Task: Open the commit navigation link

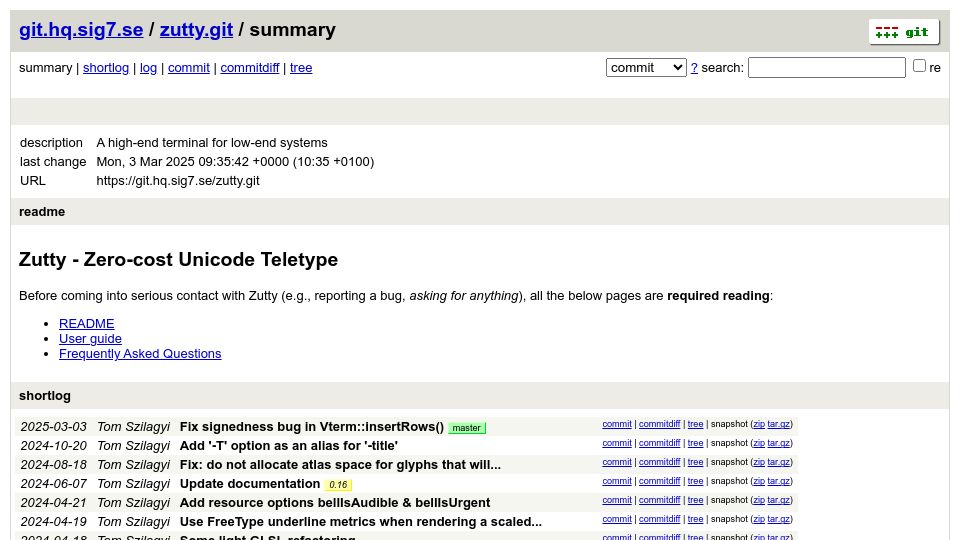Action: (x=189, y=68)
